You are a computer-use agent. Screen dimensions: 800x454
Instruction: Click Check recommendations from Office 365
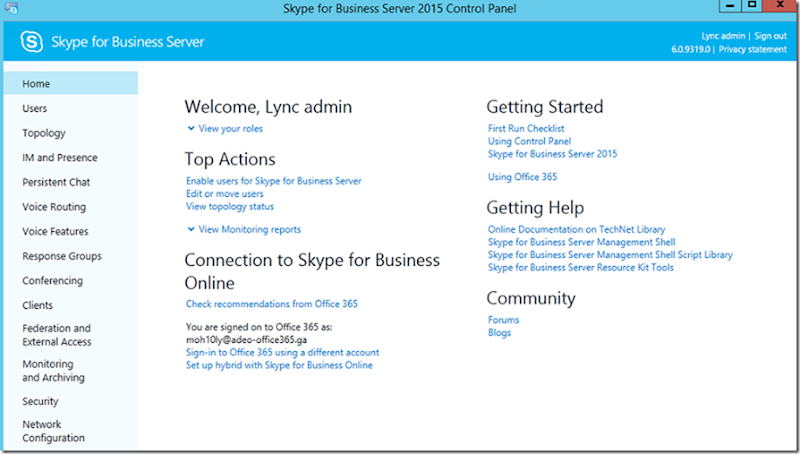coord(271,304)
